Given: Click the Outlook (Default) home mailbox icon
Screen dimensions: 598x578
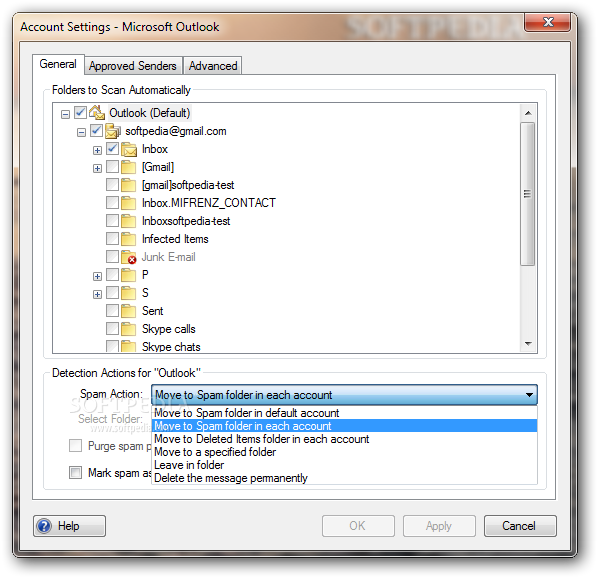Looking at the screenshot, I should tap(97, 112).
